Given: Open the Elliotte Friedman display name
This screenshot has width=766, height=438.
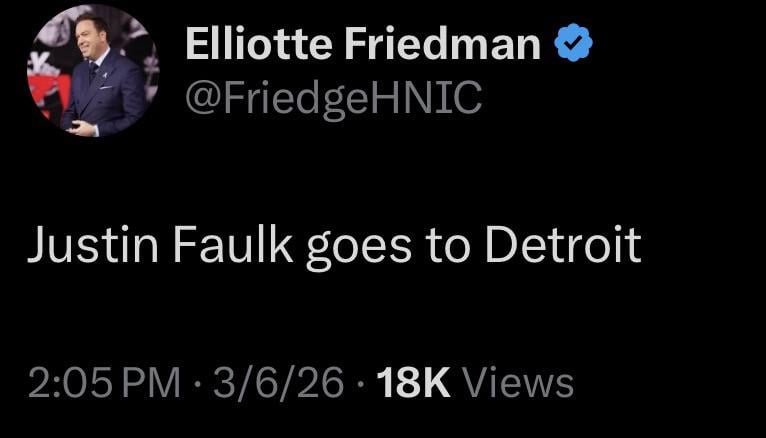Looking at the screenshot, I should (362, 44).
